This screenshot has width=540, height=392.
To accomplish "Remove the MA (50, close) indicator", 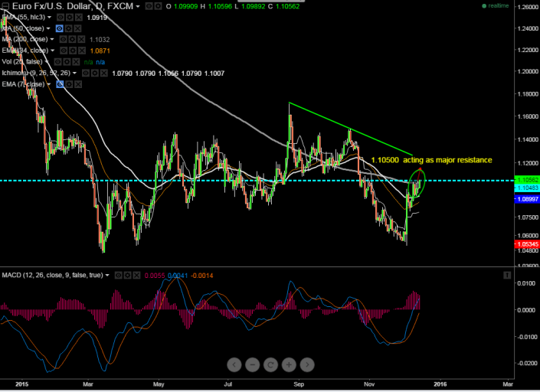I will pos(78,28).
